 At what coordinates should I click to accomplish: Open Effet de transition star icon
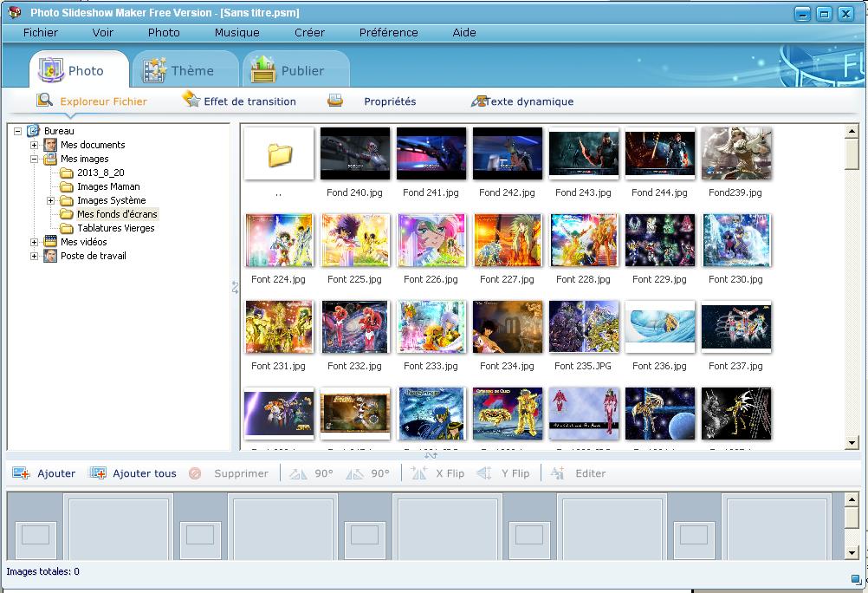pos(191,101)
